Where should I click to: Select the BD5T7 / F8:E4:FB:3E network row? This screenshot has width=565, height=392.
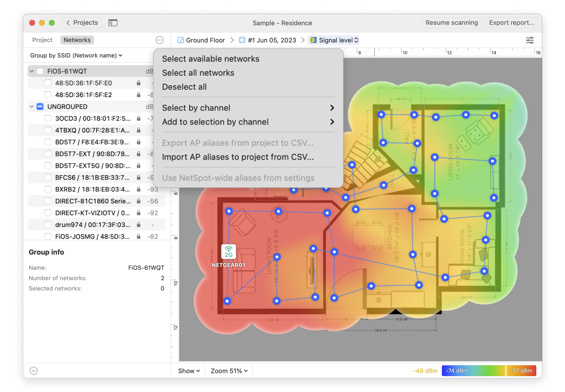[97, 142]
